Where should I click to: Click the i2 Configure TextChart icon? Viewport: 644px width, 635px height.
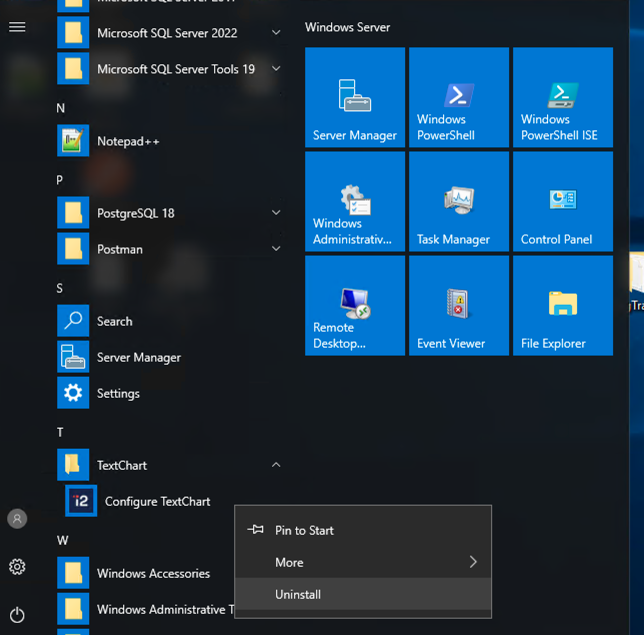81,501
